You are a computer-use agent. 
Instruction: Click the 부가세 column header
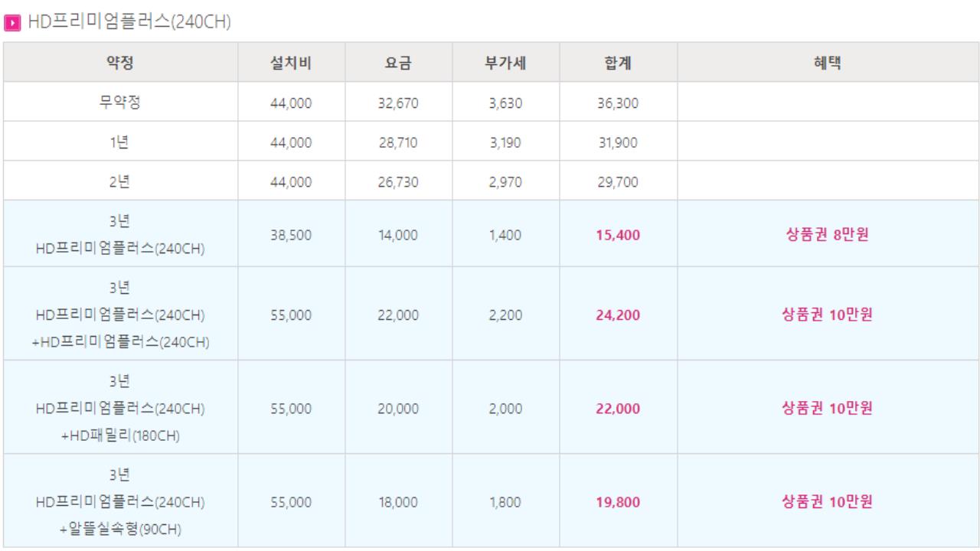coord(505,63)
